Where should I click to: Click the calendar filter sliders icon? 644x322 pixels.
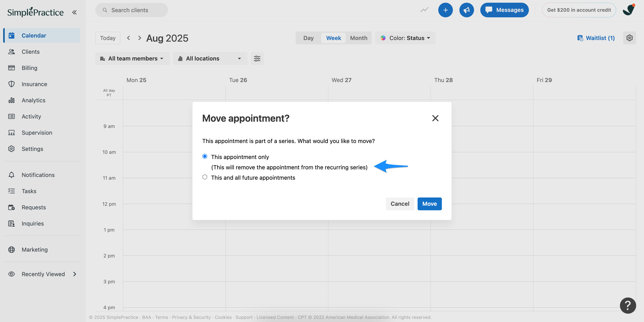point(257,58)
